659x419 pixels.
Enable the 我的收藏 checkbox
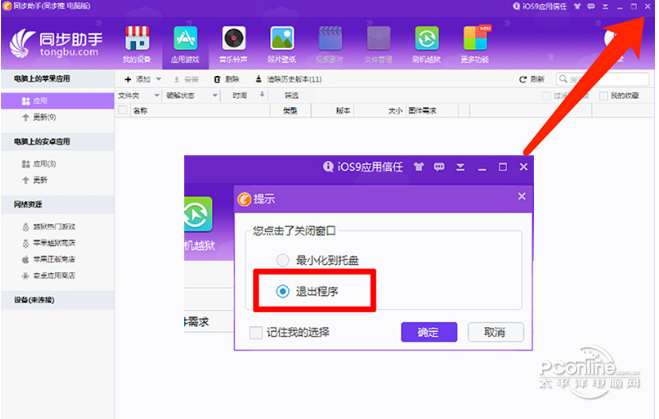tap(604, 96)
